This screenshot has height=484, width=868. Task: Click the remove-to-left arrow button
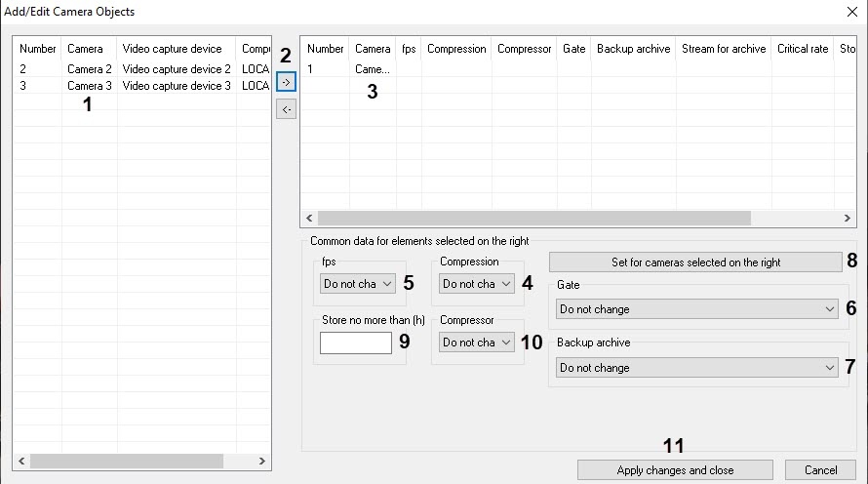(286, 110)
